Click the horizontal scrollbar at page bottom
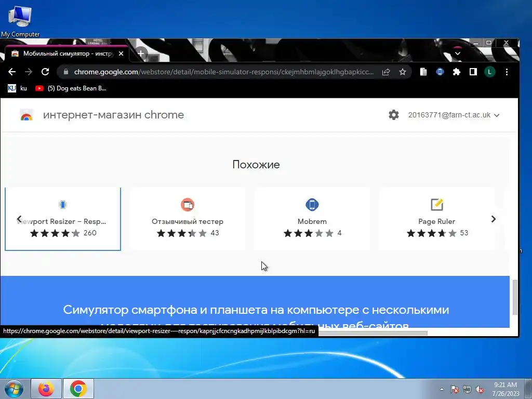Viewport: 532px width, 399px height. [x=373, y=333]
